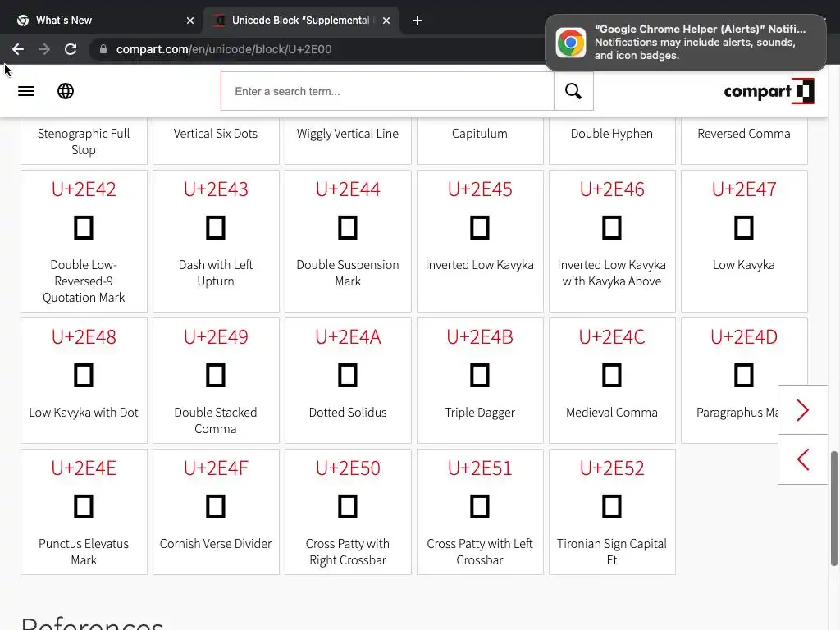Open the U+2E44 character link
Image resolution: width=840 pixels, height=630 pixels.
[348, 189]
